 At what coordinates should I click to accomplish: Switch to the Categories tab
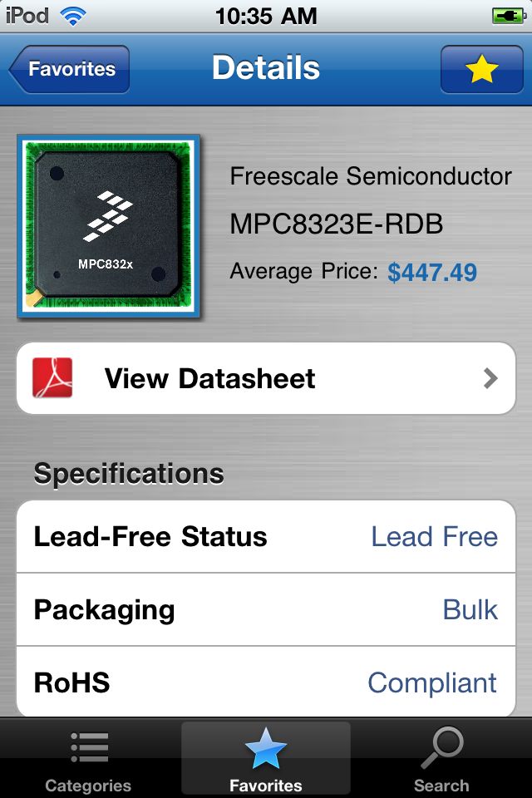click(x=88, y=758)
